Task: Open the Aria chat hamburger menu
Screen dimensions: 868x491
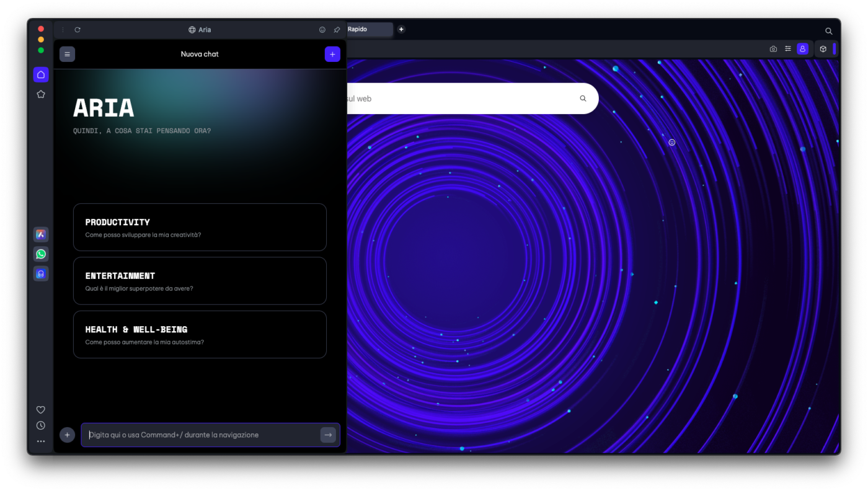Action: coord(67,54)
